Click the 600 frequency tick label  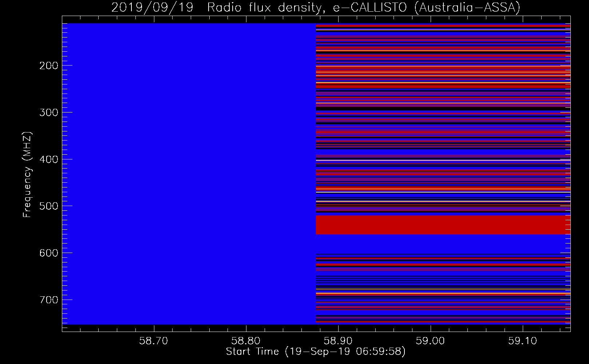pyautogui.click(x=48, y=253)
